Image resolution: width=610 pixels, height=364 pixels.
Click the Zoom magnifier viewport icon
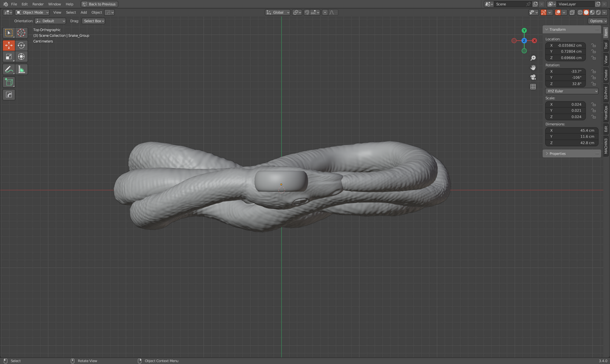[x=533, y=58]
